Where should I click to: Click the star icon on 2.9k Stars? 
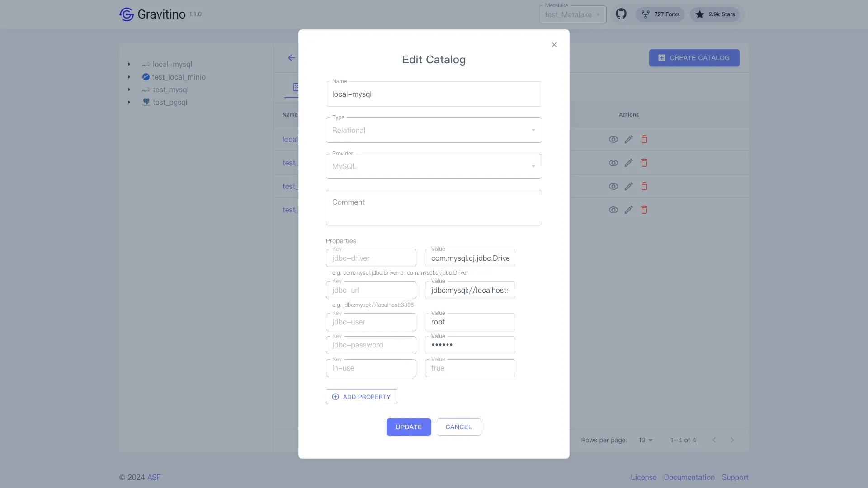(x=700, y=14)
